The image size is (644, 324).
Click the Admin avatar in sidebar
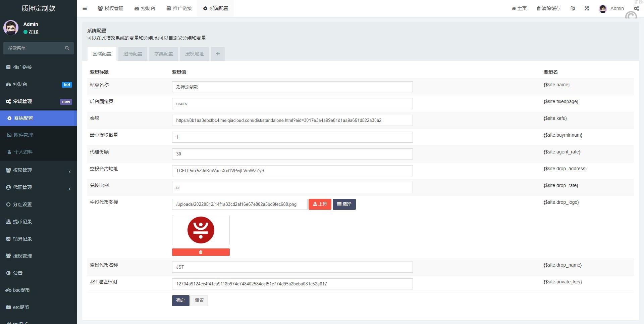pyautogui.click(x=11, y=28)
